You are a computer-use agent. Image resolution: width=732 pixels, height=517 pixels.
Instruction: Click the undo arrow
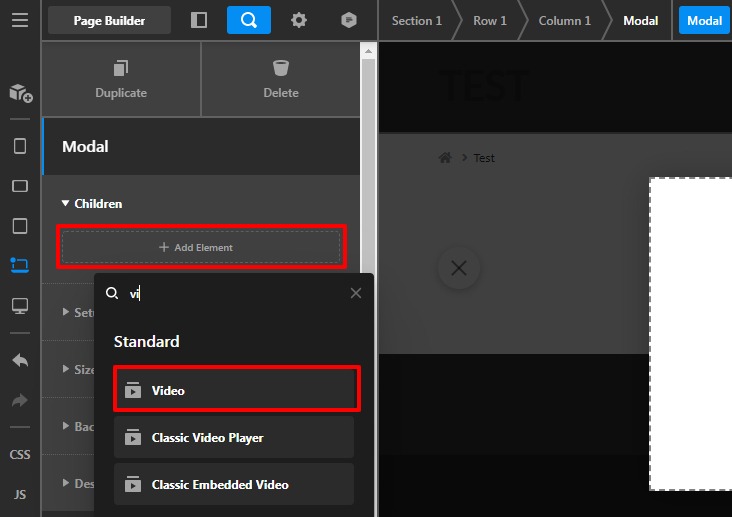pos(20,360)
